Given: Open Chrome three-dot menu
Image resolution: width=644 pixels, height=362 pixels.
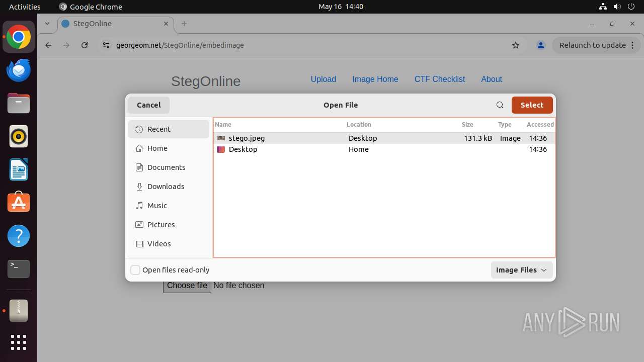Looking at the screenshot, I should (633, 45).
